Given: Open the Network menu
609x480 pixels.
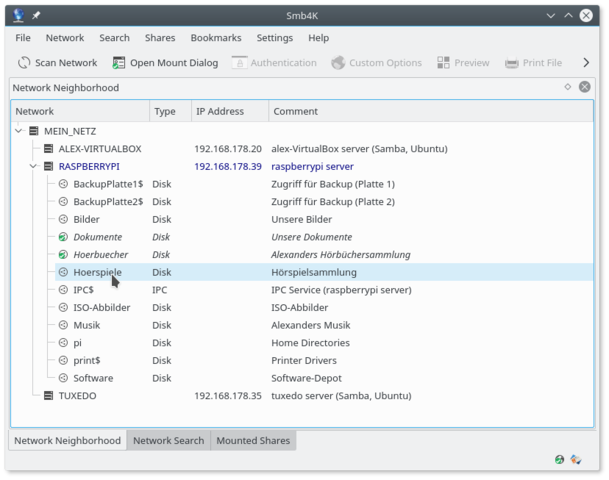Looking at the screenshot, I should coord(65,38).
